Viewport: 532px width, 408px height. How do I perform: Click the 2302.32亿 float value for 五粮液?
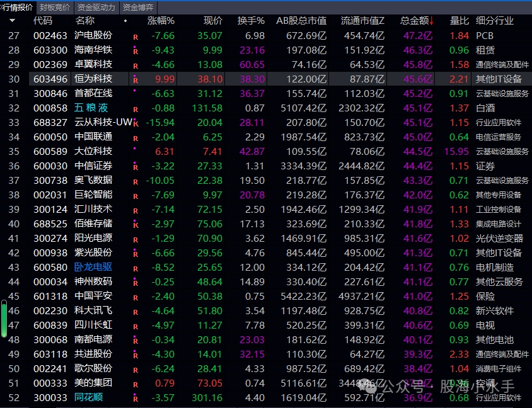362,108
